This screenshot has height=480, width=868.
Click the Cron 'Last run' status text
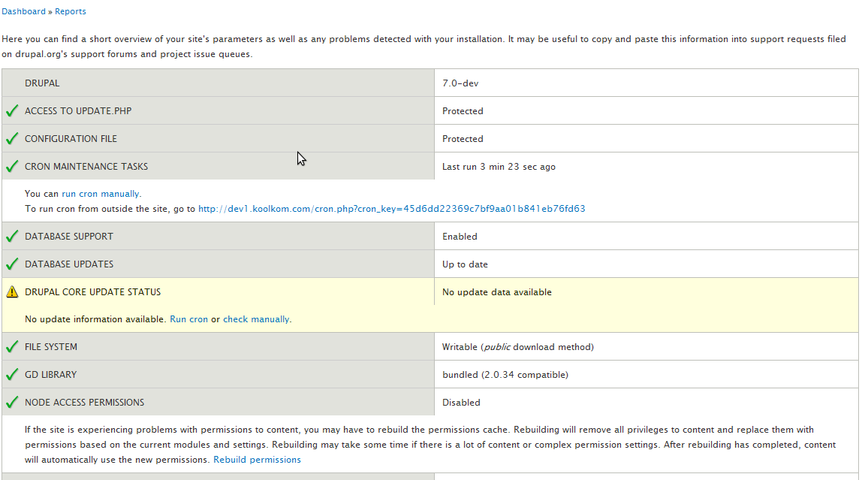[x=499, y=167]
